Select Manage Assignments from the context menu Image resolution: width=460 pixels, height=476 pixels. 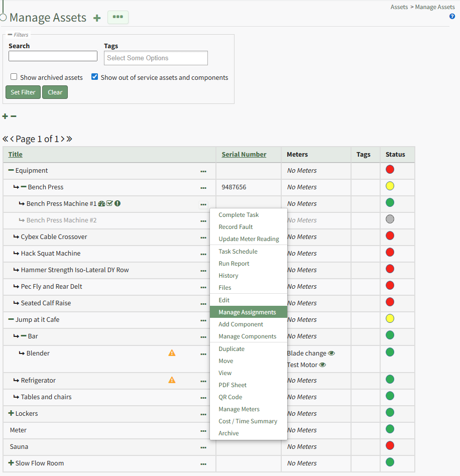(247, 312)
